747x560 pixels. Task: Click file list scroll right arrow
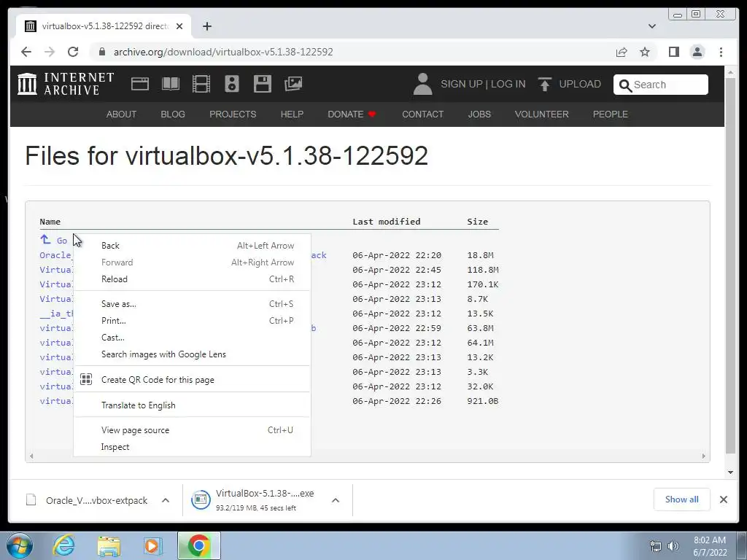click(x=704, y=456)
